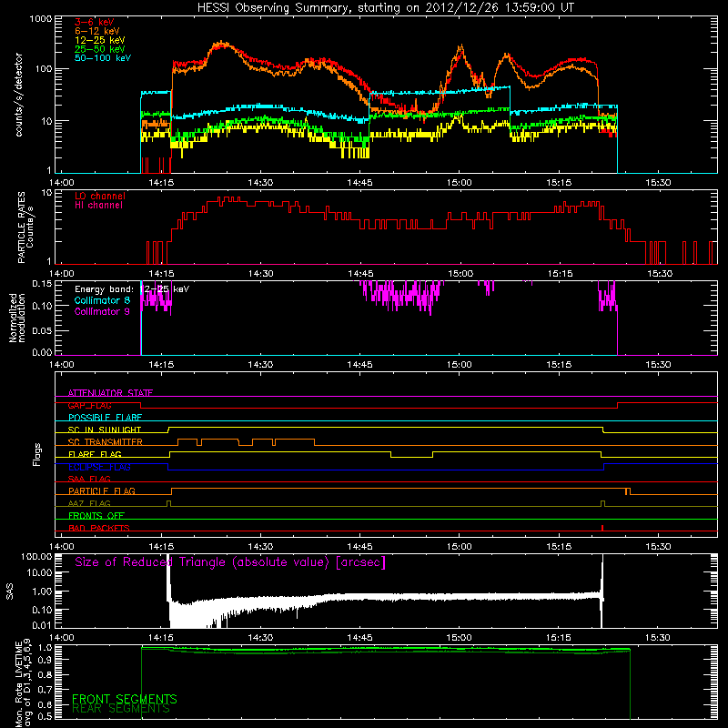Screen dimensions: 728x728
Task: Click the 1000 tick label on counts axis
Action: [x=40, y=19]
